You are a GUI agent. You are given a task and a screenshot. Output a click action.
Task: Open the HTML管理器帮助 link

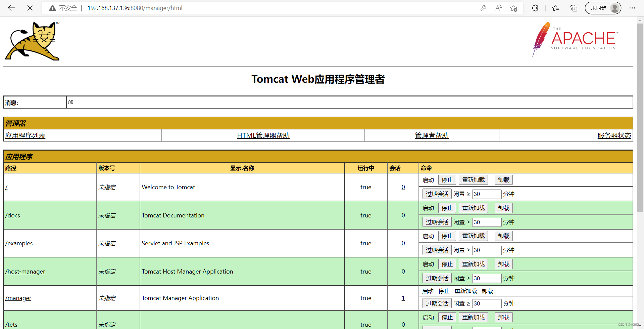[x=263, y=135]
